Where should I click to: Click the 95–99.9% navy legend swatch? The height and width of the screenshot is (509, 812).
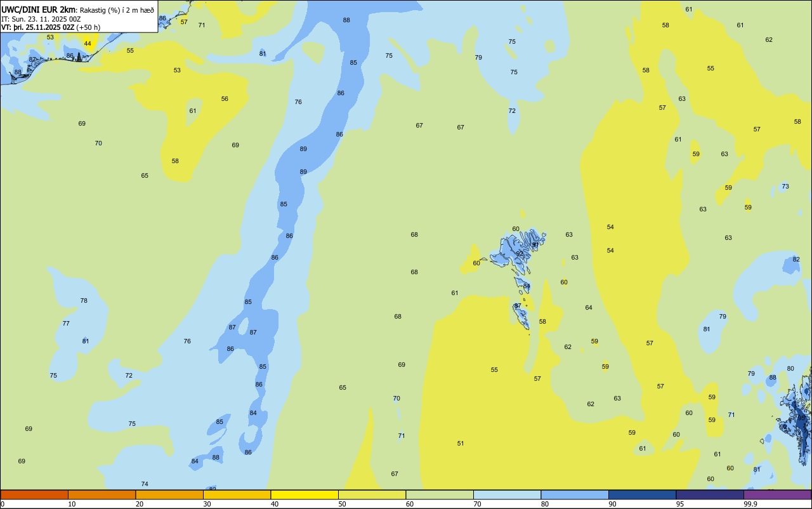(x=710, y=494)
